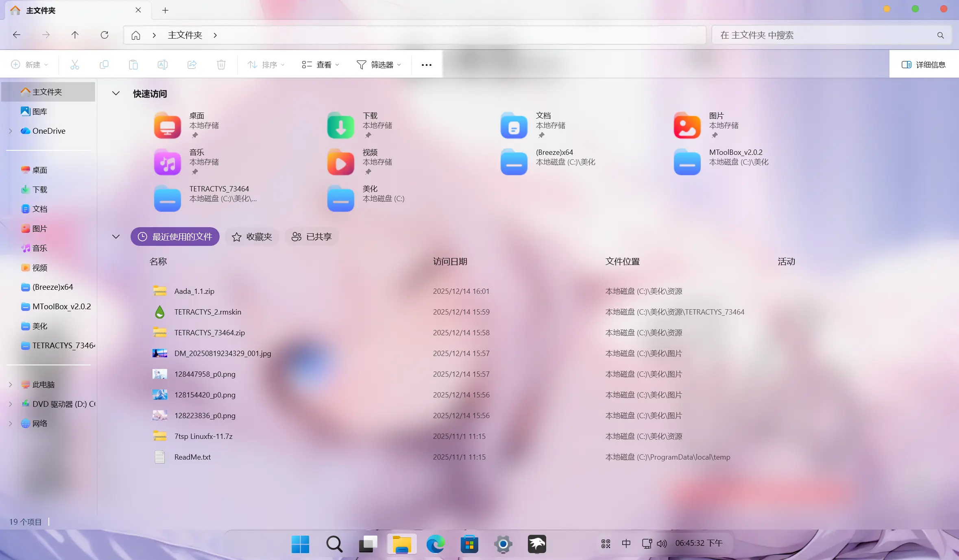Screen dimensions: 959x560
Task: Select the Rename icon in the toolbar
Action: [162, 64]
